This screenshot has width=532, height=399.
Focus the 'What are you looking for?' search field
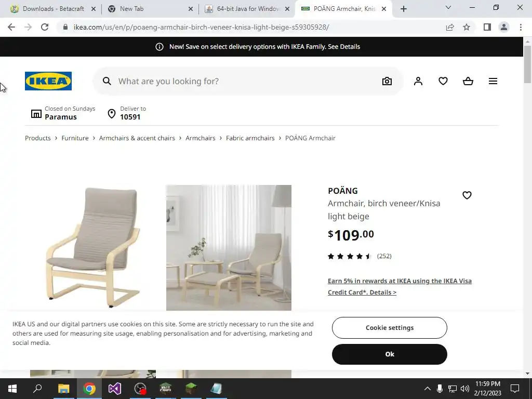pos(248,81)
